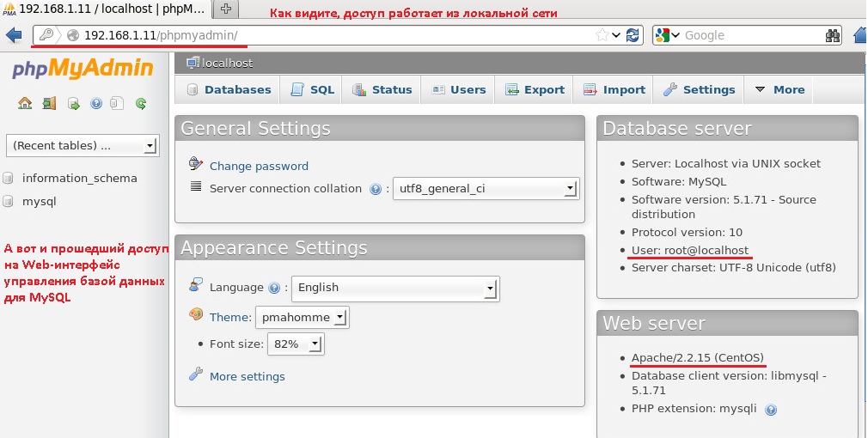Switch to the Databases tab
This screenshot has height=438, width=868.
click(x=228, y=89)
